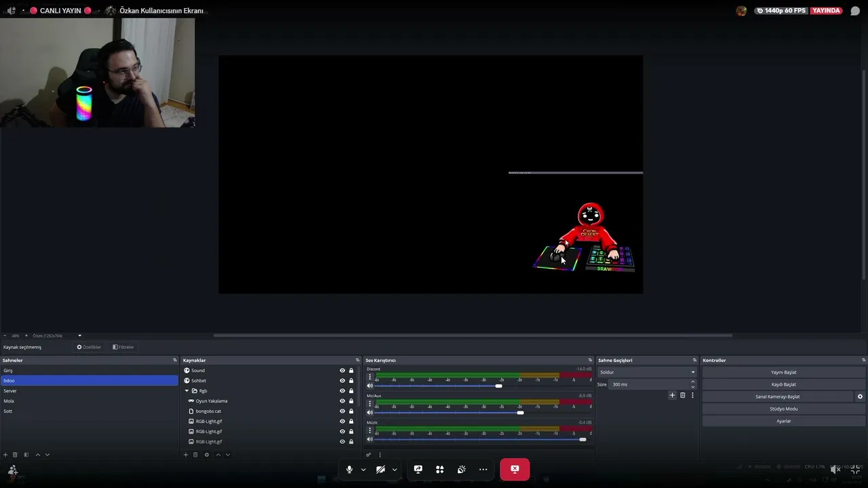Move source down in Kaynaklar panel
The image size is (868, 488).
[227, 455]
